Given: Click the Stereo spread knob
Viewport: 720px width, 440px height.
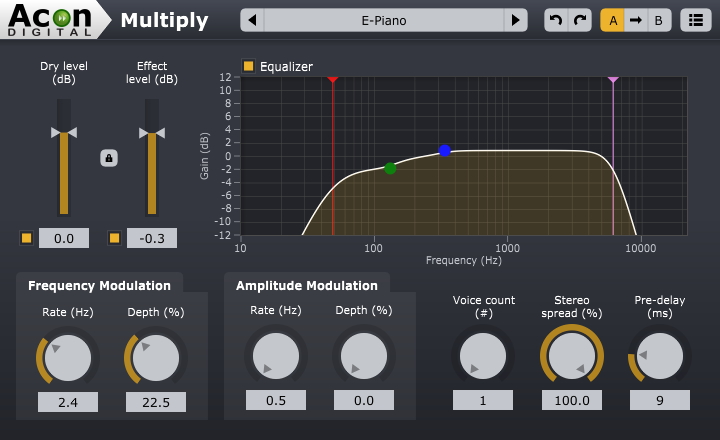Looking at the screenshot, I should pos(572,356).
